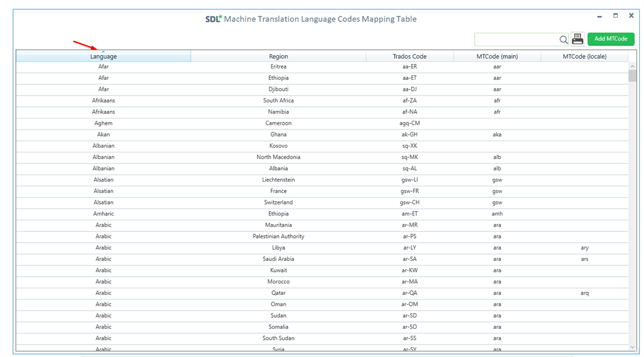Select the Kosovo region cell
Screen dimensions: 644x357
(279, 145)
